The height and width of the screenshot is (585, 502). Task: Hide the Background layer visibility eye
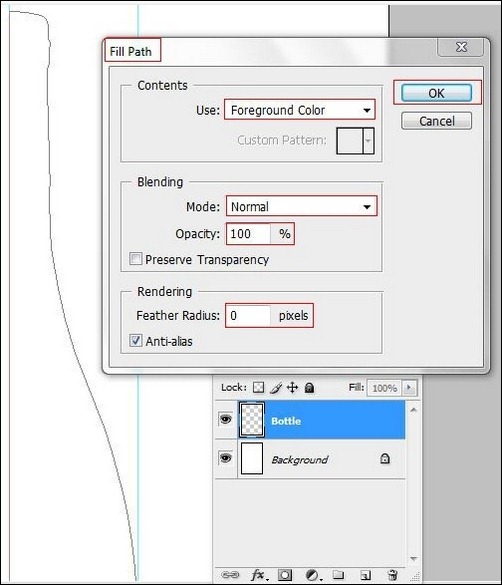(225, 457)
